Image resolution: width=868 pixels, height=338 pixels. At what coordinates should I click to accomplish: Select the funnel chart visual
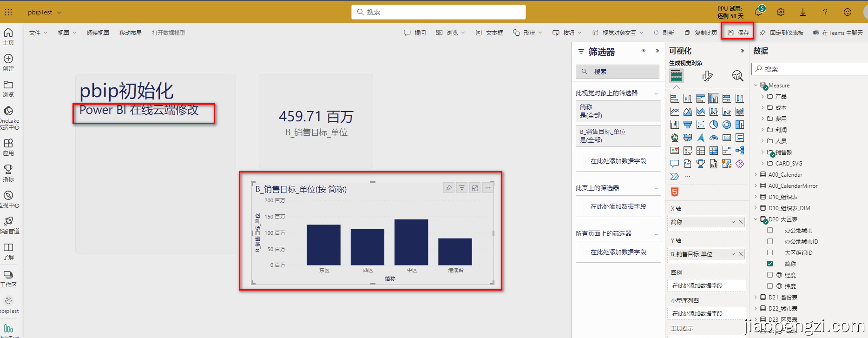(688, 125)
